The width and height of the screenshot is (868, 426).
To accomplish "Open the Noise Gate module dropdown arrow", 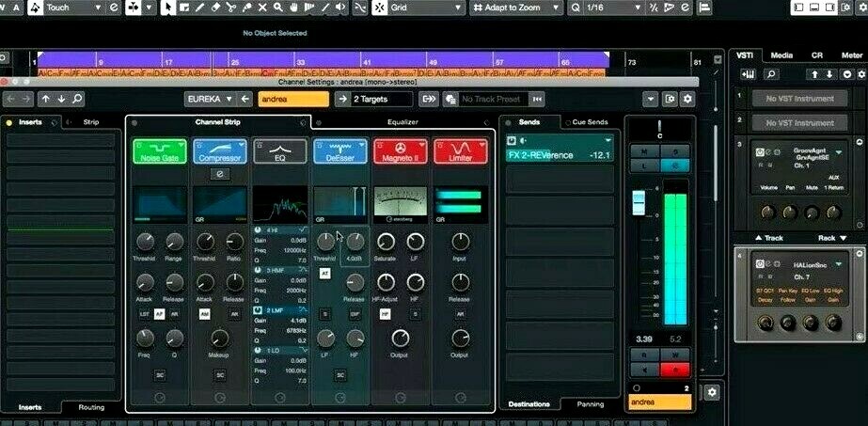I will click(x=182, y=145).
